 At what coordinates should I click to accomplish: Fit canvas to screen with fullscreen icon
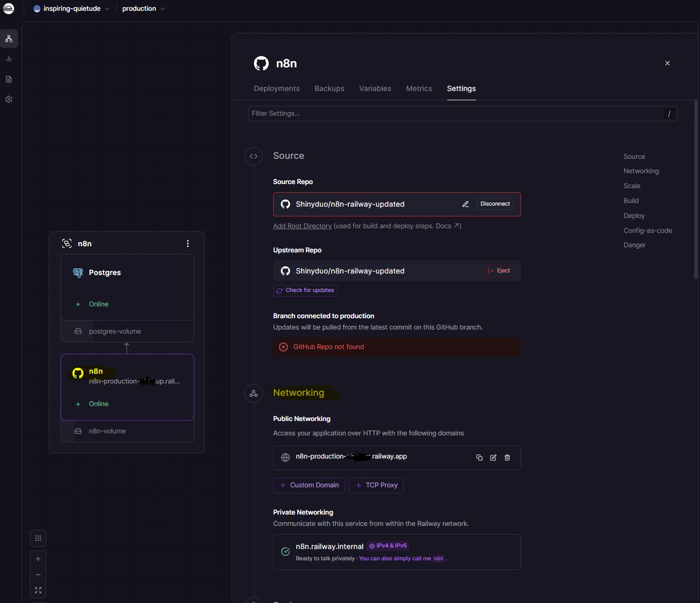pyautogui.click(x=38, y=590)
